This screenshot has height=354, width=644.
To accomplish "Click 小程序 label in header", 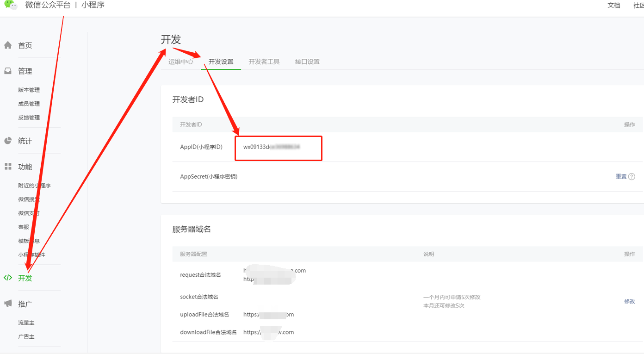I will point(93,5).
